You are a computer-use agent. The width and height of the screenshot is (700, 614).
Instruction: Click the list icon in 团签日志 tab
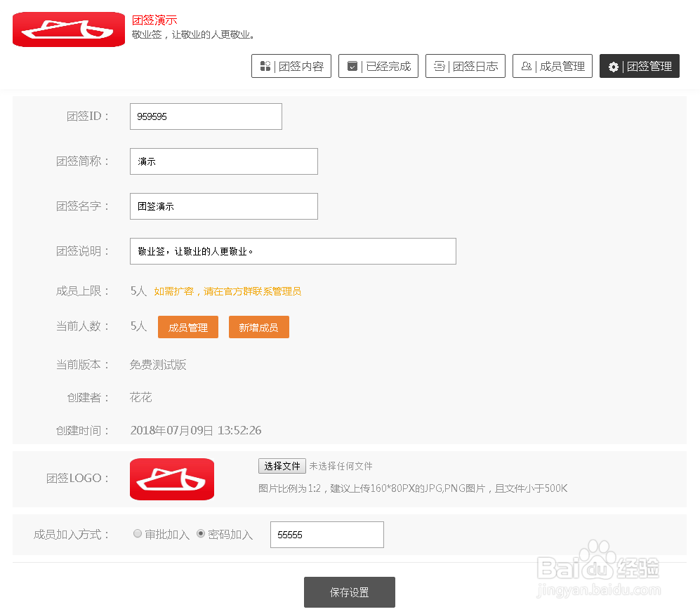[x=440, y=66]
